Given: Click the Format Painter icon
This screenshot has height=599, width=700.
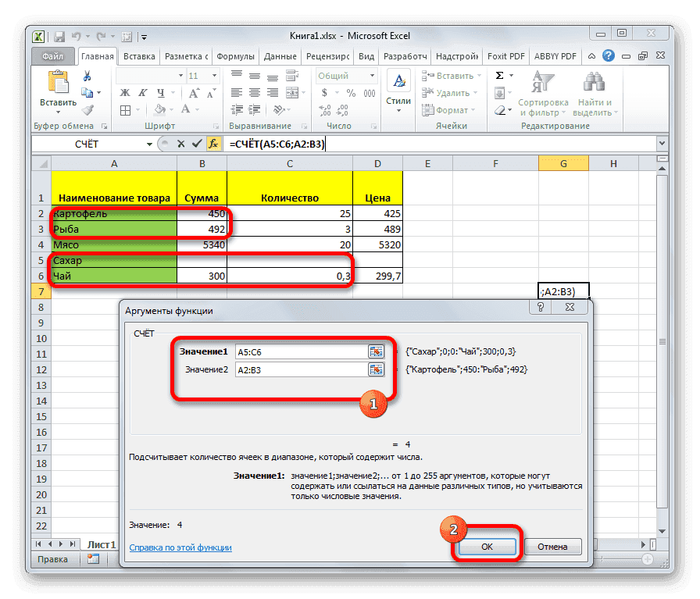Looking at the screenshot, I should point(89,110).
